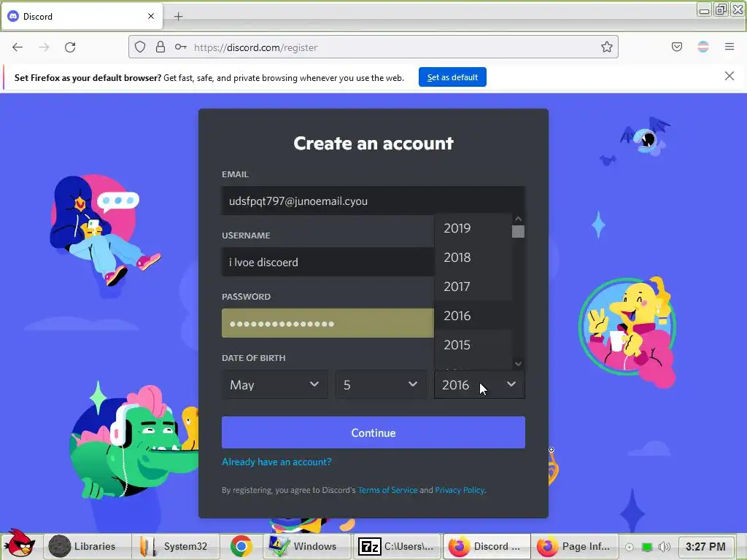
Task: Click the taskbar clock showing 3:27 PM
Action: [x=705, y=547]
